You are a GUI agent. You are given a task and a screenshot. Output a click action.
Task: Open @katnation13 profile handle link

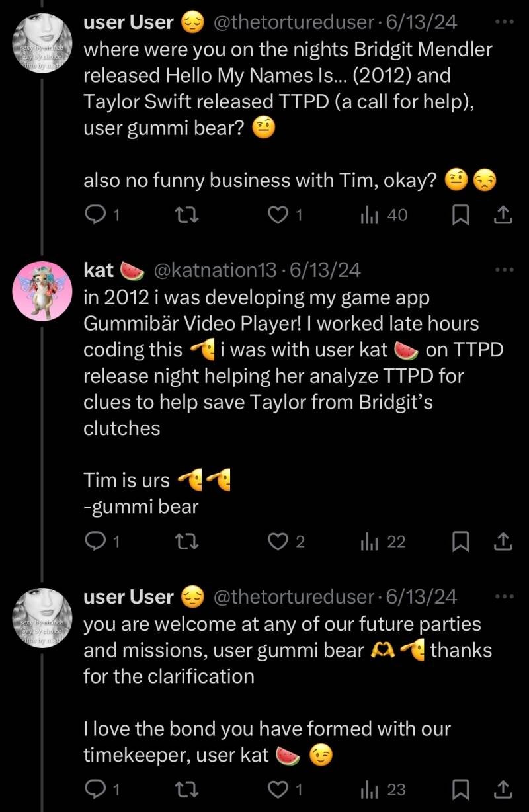coord(215,270)
